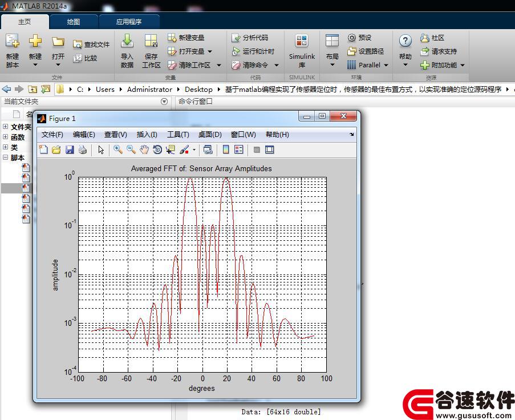Click Insert Colorbar icon in Figure 1
The height and width of the screenshot is (420, 515).
226,150
